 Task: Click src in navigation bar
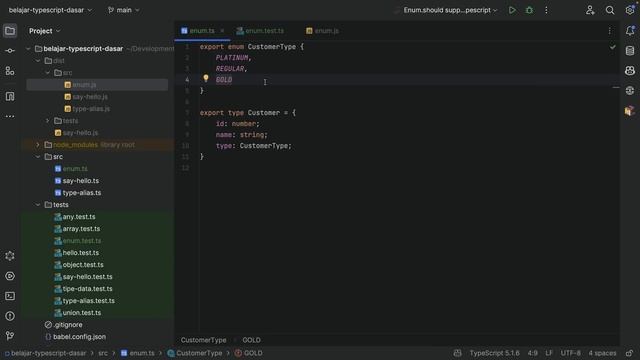tap(103, 353)
